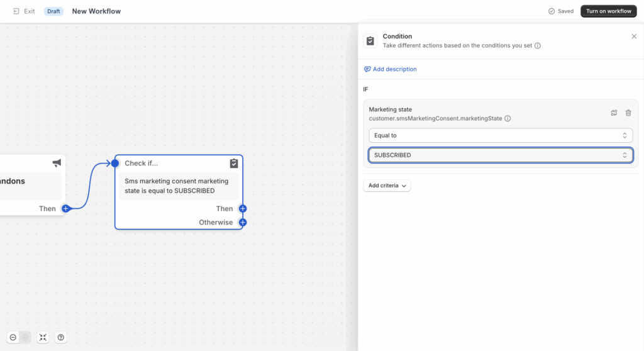This screenshot has width=644, height=351.
Task: Open info icon beside customer.smsMarketingConsent.marketingState
Action: (x=508, y=118)
